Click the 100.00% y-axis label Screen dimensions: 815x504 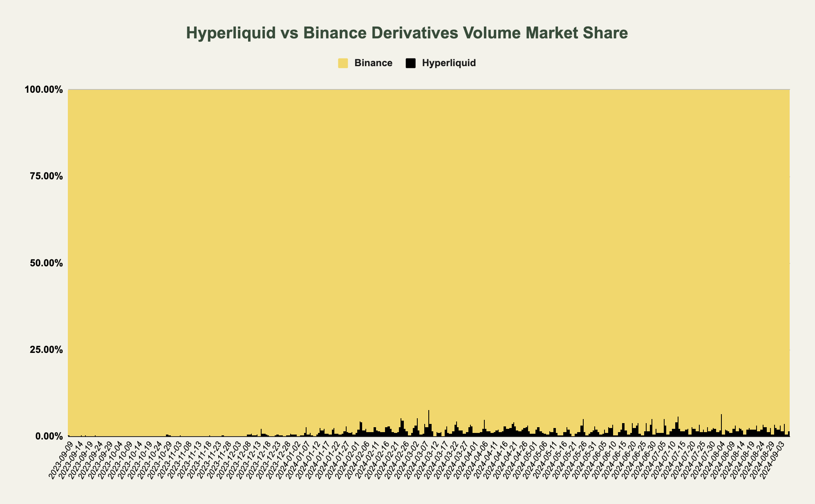43,89
